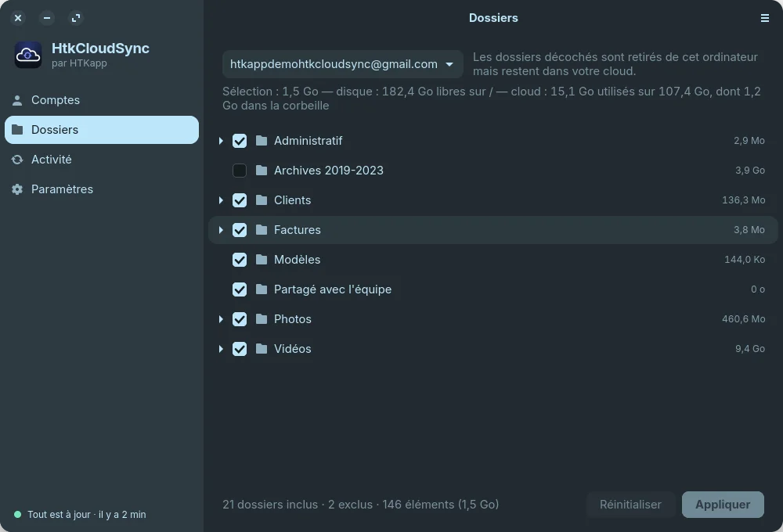Click the 144,0 Ko size value
Screen dimensions: 783x532
tap(745, 260)
